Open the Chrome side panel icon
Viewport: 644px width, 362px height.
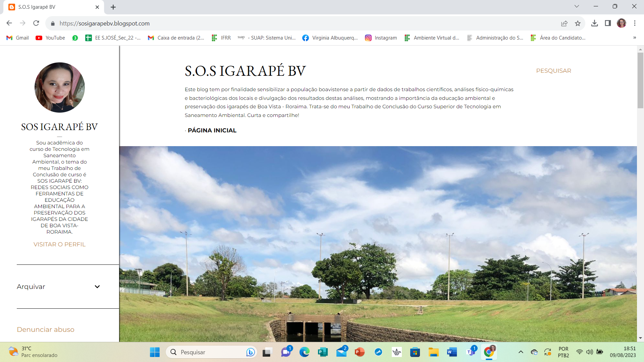coord(608,23)
